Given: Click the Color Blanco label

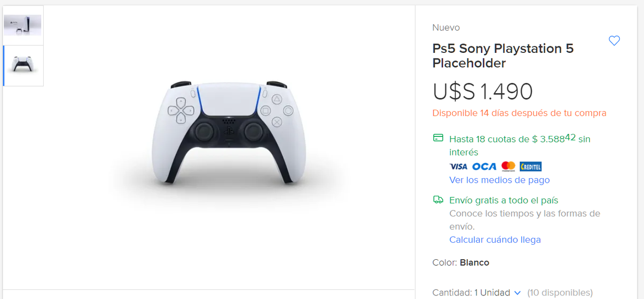Looking at the screenshot, I should [x=460, y=263].
